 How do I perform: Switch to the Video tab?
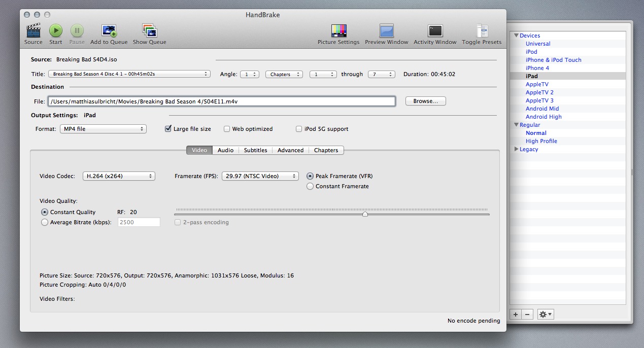coord(199,150)
